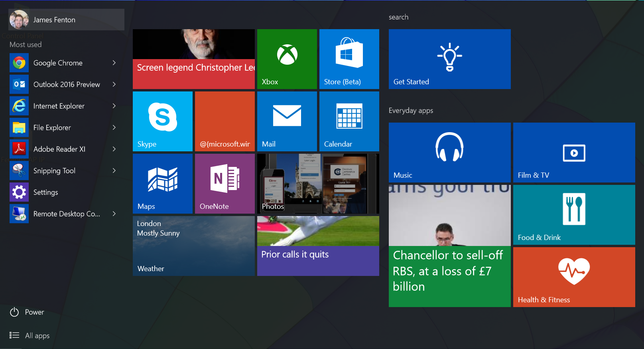The width and height of the screenshot is (644, 349).
Task: Open the Calendar tile
Action: (349, 121)
